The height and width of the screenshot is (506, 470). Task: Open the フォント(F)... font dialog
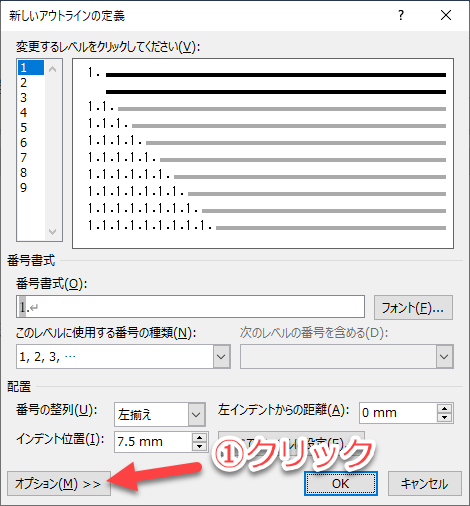(x=413, y=307)
